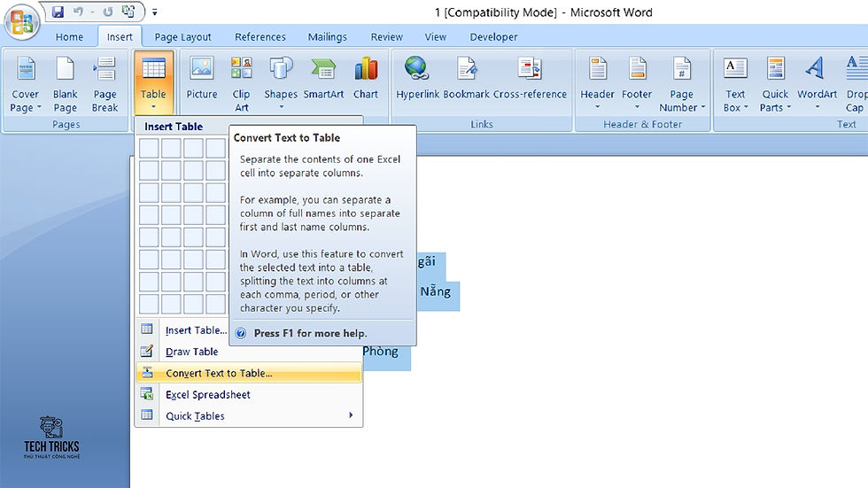868x488 pixels.
Task: Click selected document text 'Phòng'
Action: (x=380, y=351)
